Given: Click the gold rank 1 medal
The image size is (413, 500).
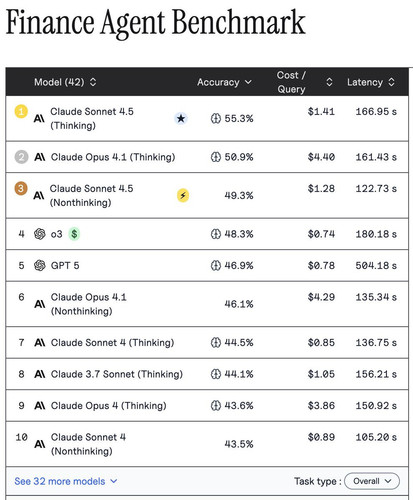Looking at the screenshot, I should coord(21,111).
